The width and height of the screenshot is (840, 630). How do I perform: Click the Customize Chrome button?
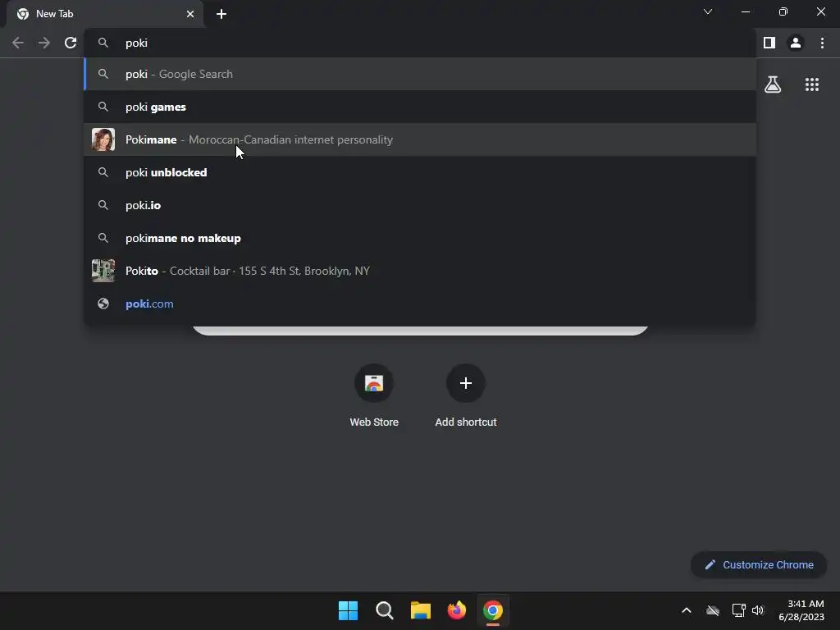tap(759, 564)
